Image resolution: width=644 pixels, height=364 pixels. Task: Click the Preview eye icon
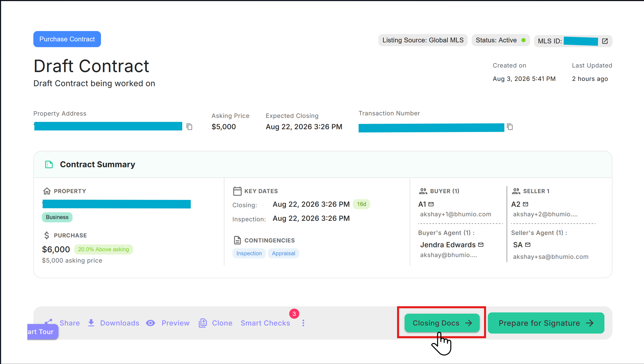click(151, 323)
